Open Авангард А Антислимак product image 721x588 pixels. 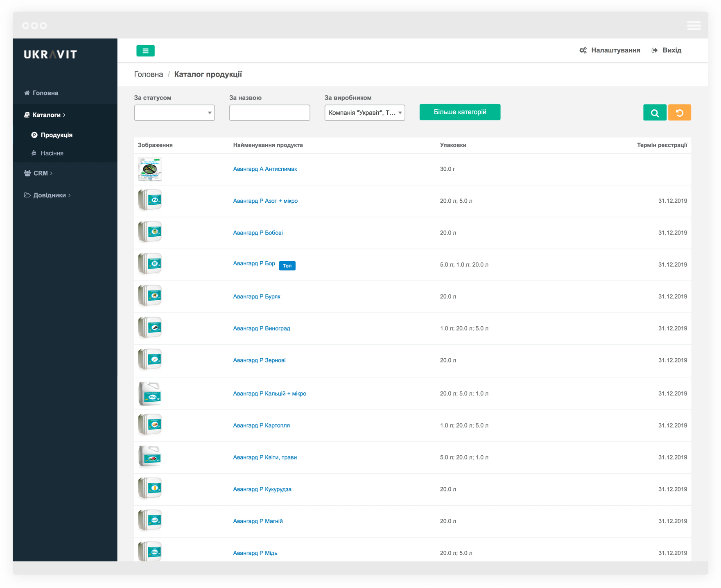click(x=150, y=169)
